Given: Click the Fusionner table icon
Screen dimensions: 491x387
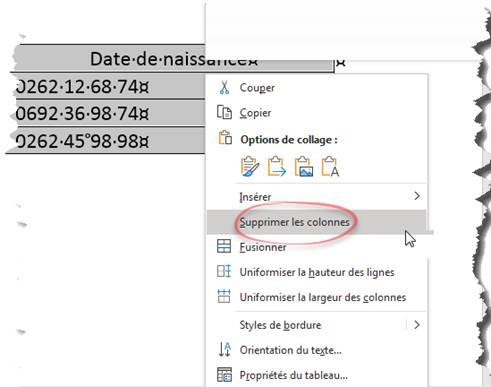Looking at the screenshot, I should [x=224, y=247].
